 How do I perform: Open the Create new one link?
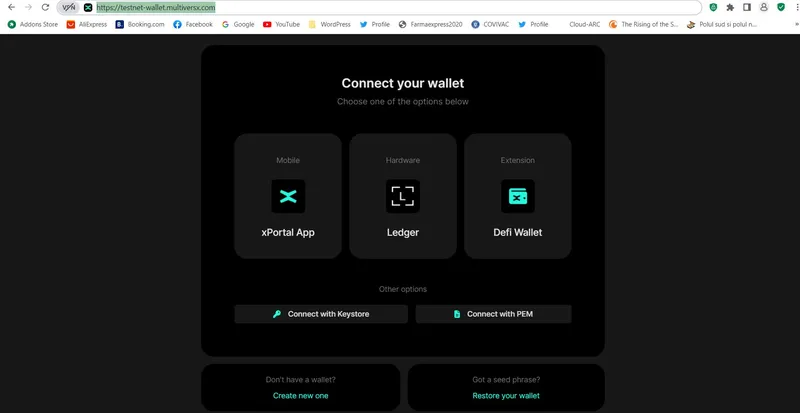click(301, 396)
